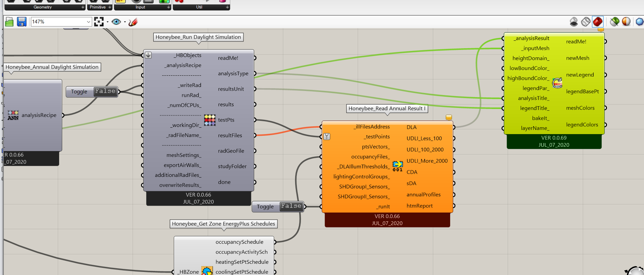The height and width of the screenshot is (275, 644).
Task: Toggle preview selected objects only icon
Action: click(x=614, y=22)
